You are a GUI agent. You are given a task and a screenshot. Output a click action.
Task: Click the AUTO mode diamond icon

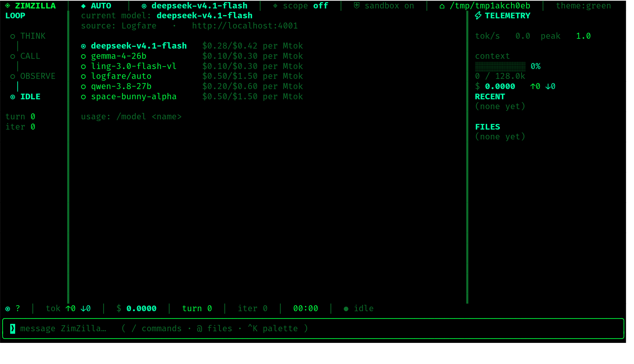83,6
